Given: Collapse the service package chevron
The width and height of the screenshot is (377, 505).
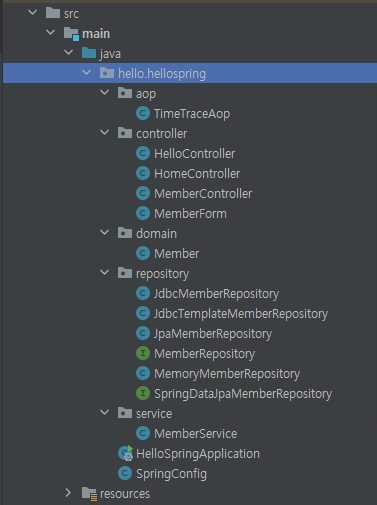Looking at the screenshot, I should [105, 413].
